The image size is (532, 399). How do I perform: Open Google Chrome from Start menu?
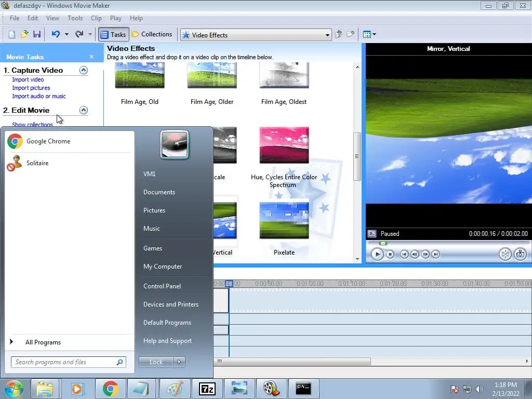69,141
